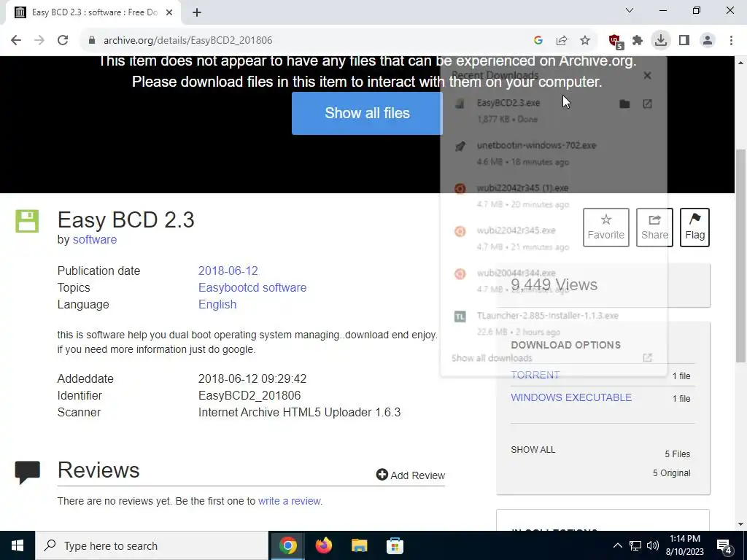This screenshot has width=747, height=560.
Task: Open the English language link
Action: pyautogui.click(x=217, y=304)
